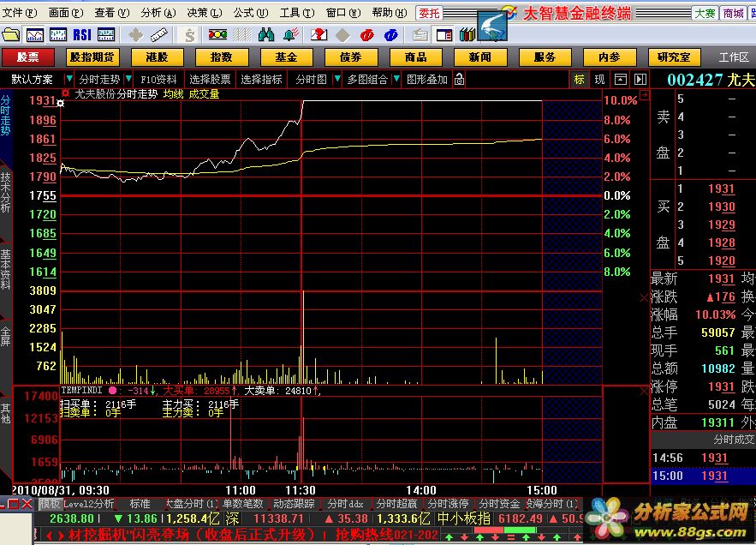Click the bar chart icon right of RSI

click(106, 35)
